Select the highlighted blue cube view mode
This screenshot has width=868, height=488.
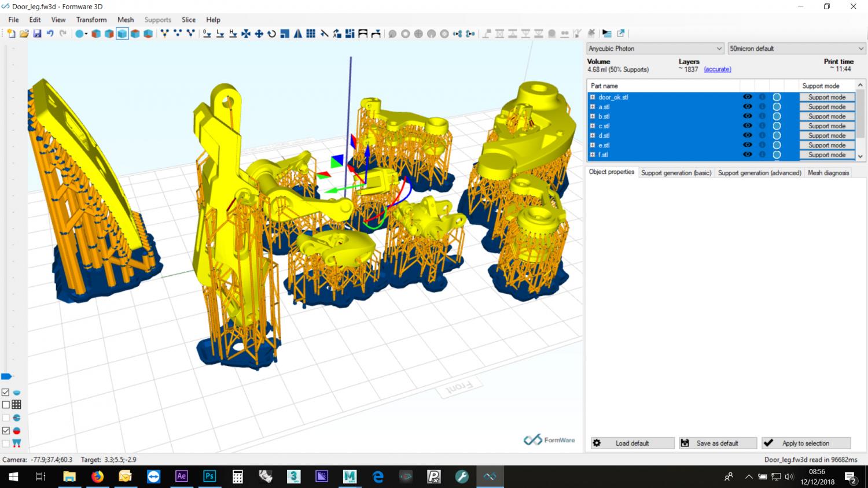(x=122, y=34)
